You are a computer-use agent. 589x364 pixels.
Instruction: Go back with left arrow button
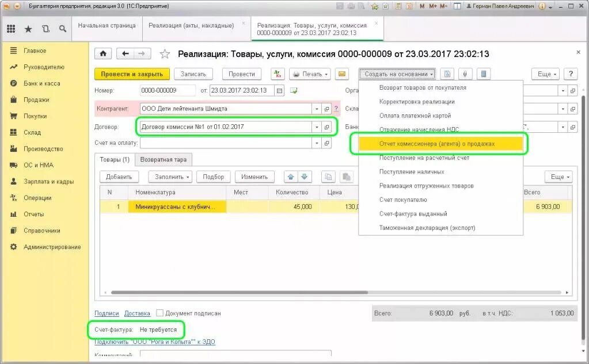[x=125, y=53]
